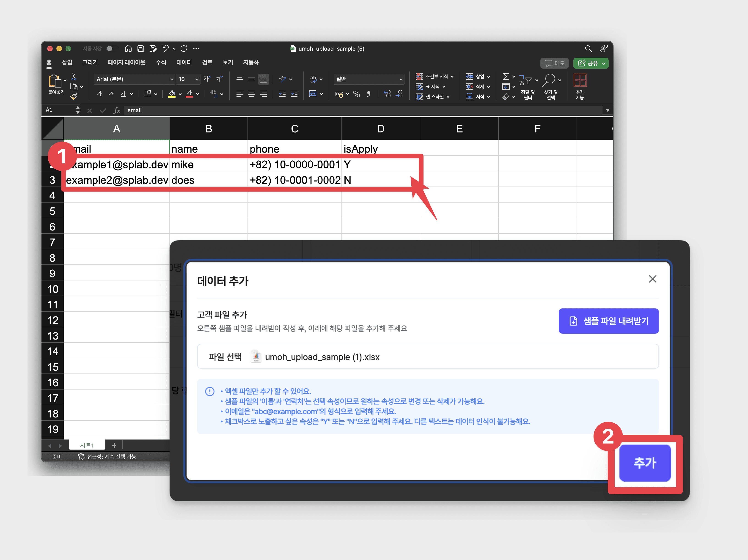Click the fx insert function icon

117,110
